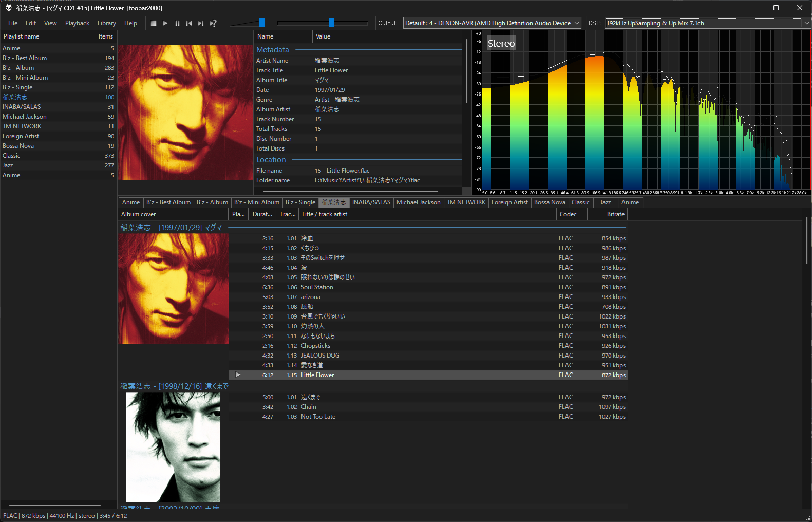
Task: Click the Title / track artist column header
Action: coord(427,214)
